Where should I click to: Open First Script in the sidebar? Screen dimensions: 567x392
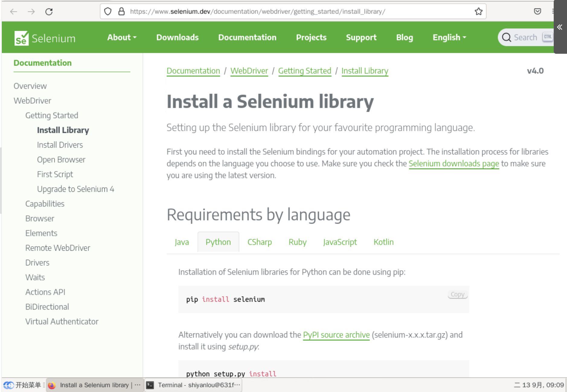click(x=55, y=175)
